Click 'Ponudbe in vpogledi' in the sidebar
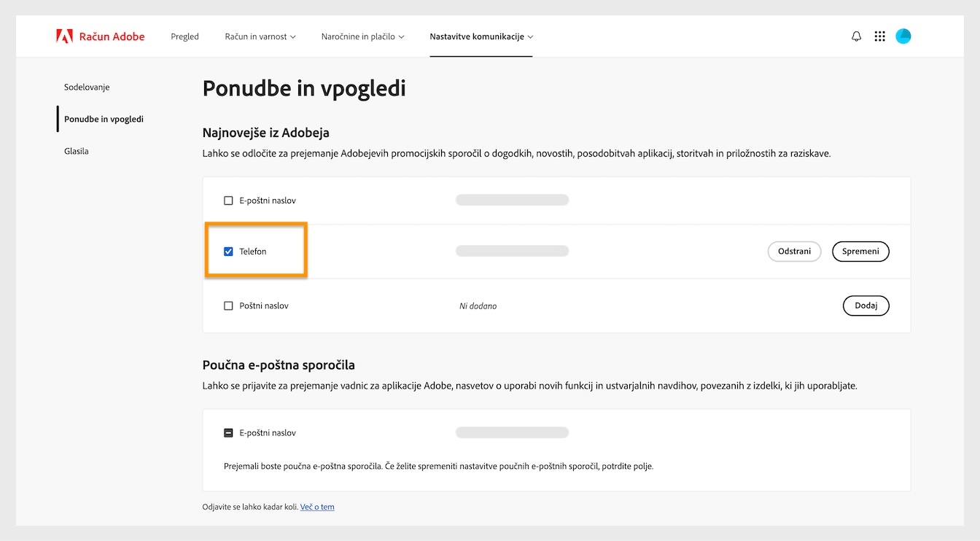Image resolution: width=980 pixels, height=541 pixels. pos(104,119)
